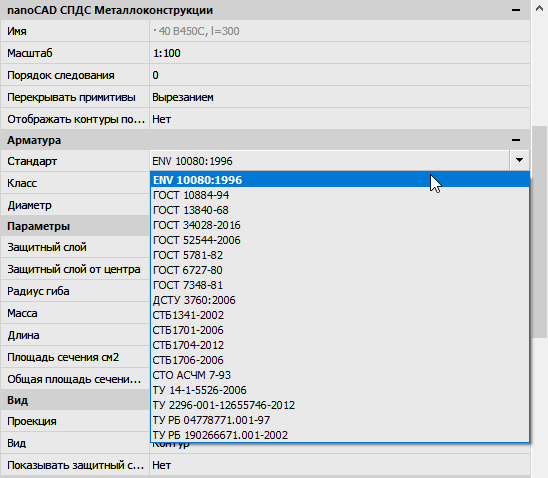Open Отображать контуры value Нет
Image resolution: width=548 pixels, height=478 pixels.
coord(340,119)
